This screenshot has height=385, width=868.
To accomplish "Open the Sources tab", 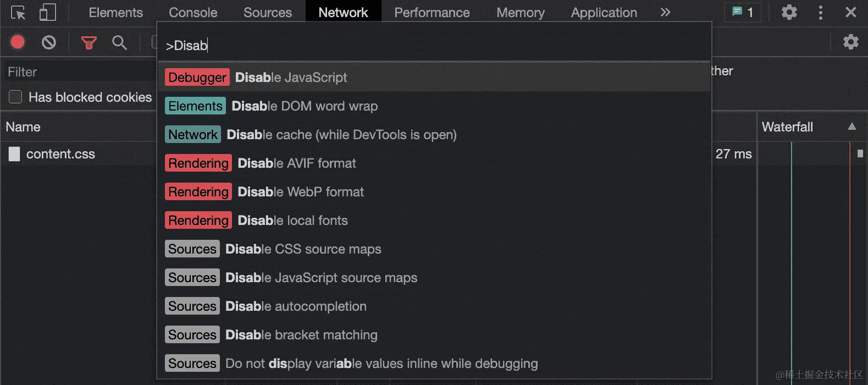I will click(x=268, y=13).
